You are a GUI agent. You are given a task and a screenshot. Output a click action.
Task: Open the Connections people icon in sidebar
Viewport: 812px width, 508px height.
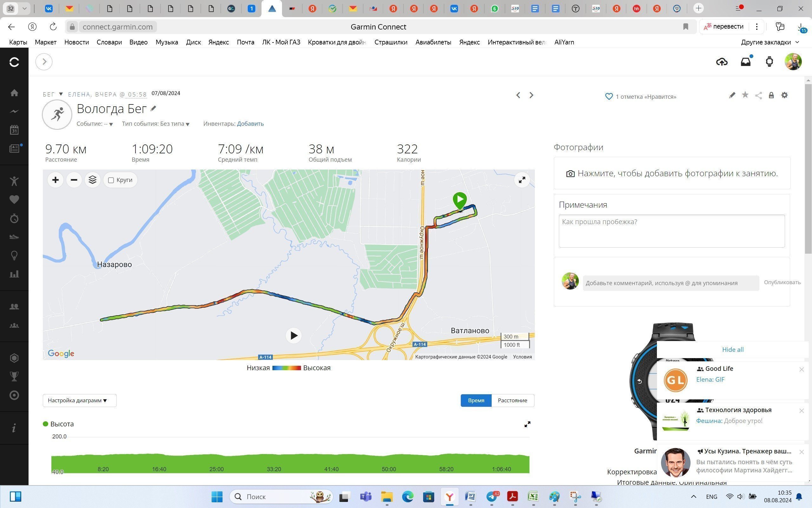pos(14,306)
